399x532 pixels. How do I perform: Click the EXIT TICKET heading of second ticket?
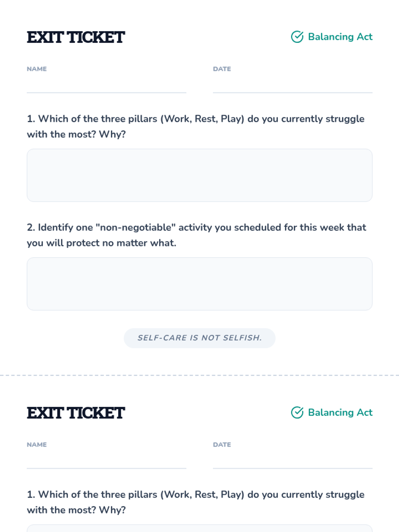click(76, 413)
